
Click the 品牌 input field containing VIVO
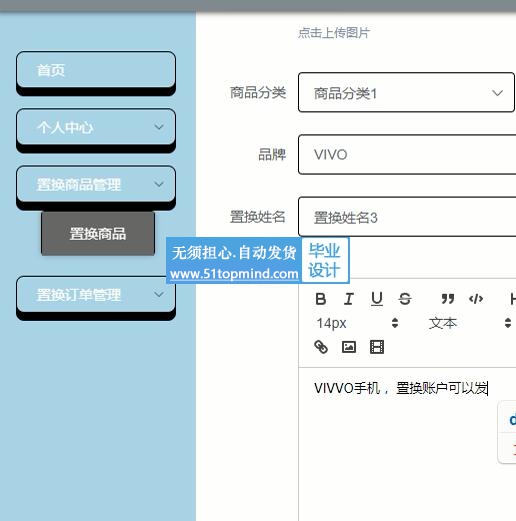coord(407,154)
